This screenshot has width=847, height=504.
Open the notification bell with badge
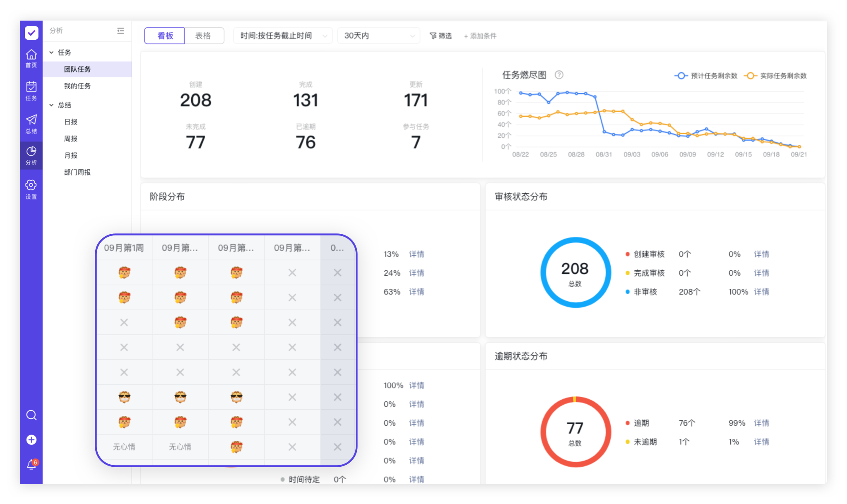pos(31,465)
